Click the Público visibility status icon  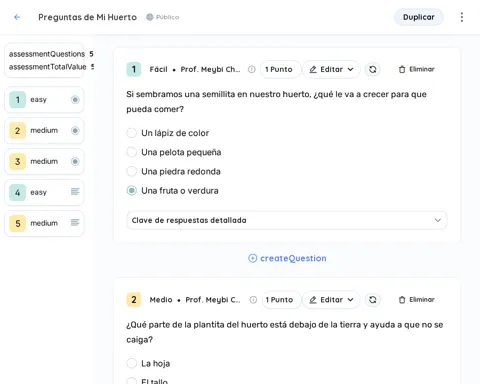[x=150, y=17]
